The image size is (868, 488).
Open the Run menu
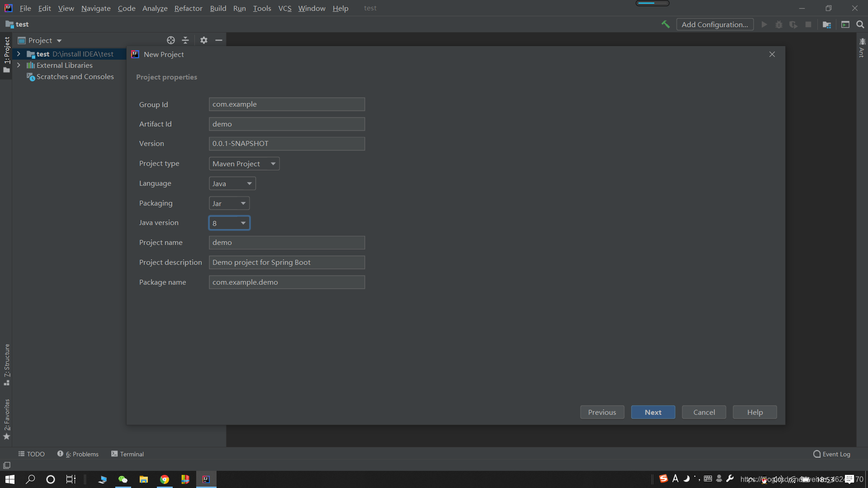pyautogui.click(x=239, y=8)
